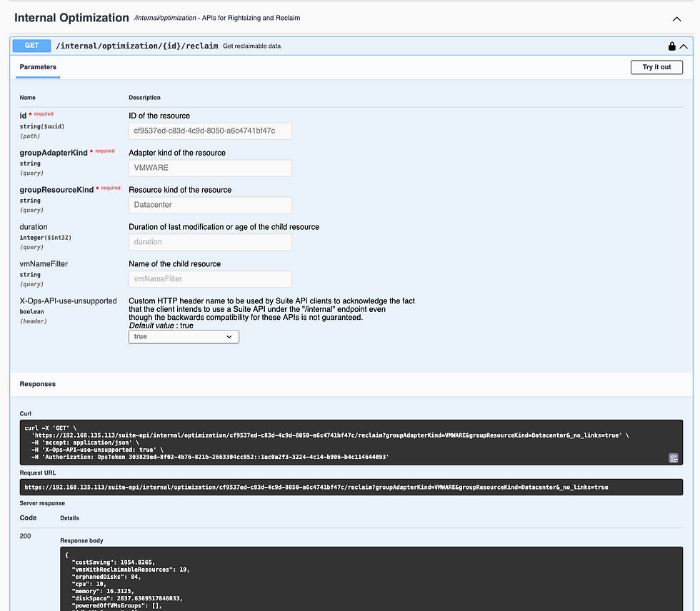This screenshot has width=700, height=611.
Task: Click the "diskSpace" value line
Action: click(127, 599)
